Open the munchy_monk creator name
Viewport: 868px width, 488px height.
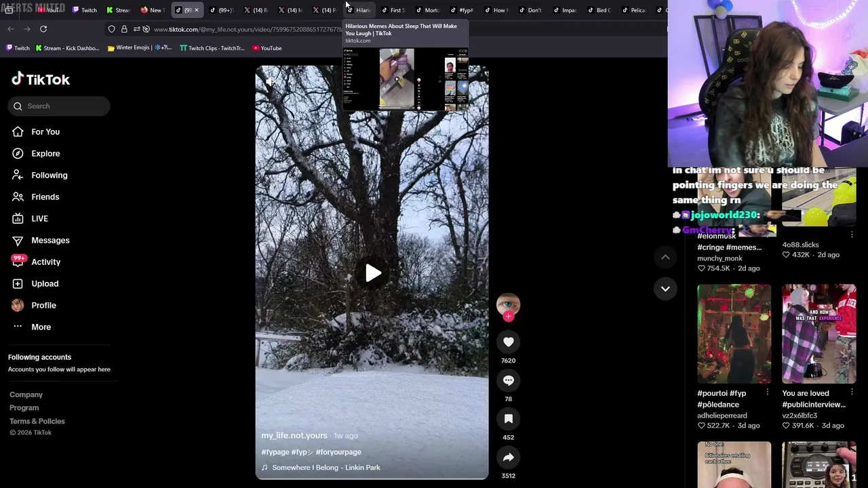point(719,258)
